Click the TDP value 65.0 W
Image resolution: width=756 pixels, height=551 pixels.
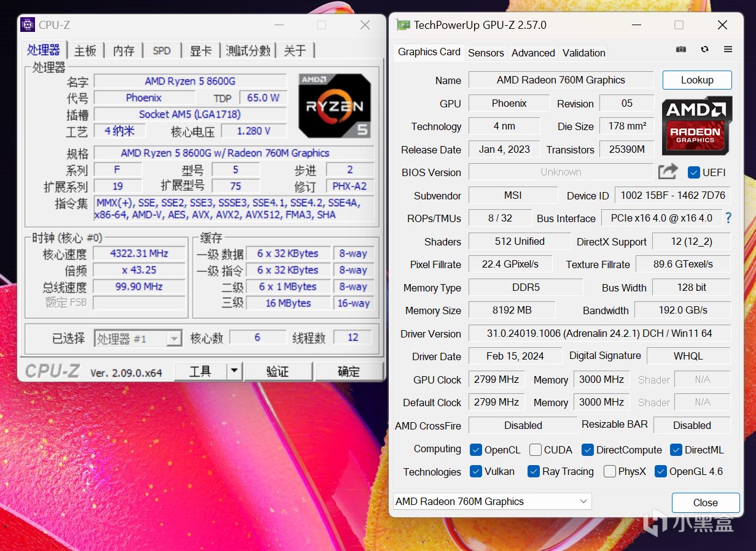263,98
